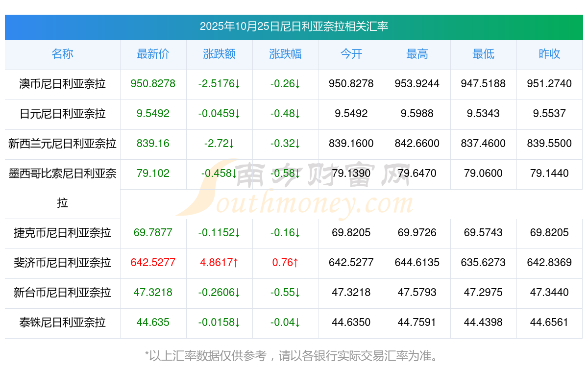Click the 最高 column header

pyautogui.click(x=417, y=54)
